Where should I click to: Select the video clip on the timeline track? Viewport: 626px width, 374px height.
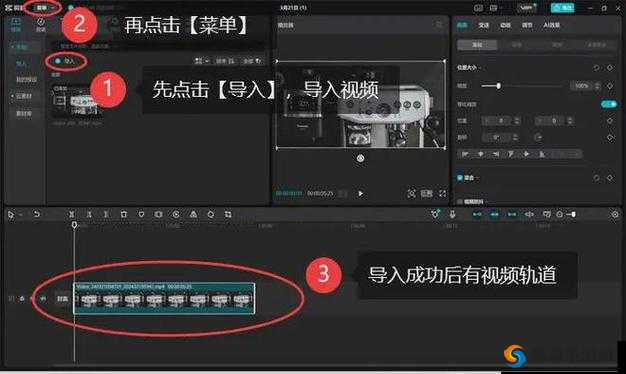pyautogui.click(x=164, y=298)
